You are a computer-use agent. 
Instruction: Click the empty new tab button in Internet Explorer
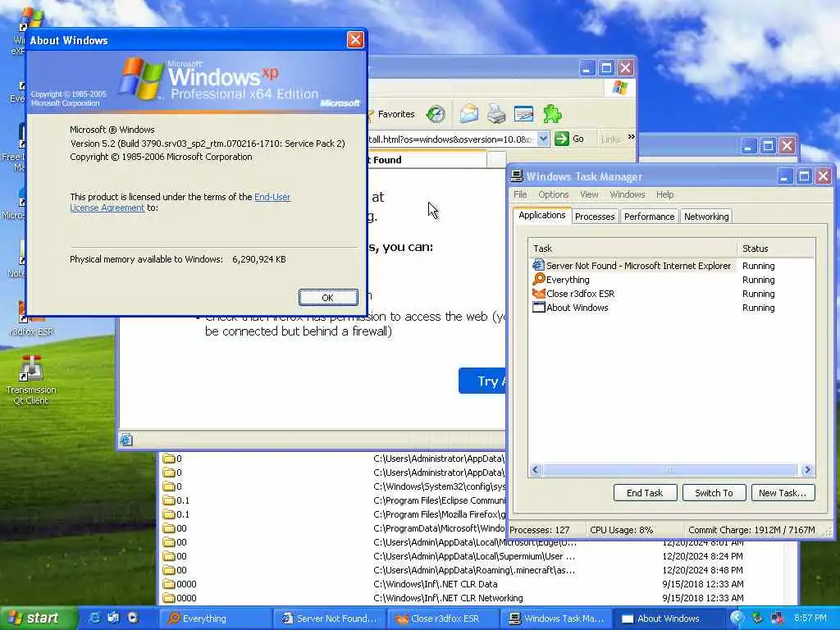pyautogui.click(x=496, y=159)
